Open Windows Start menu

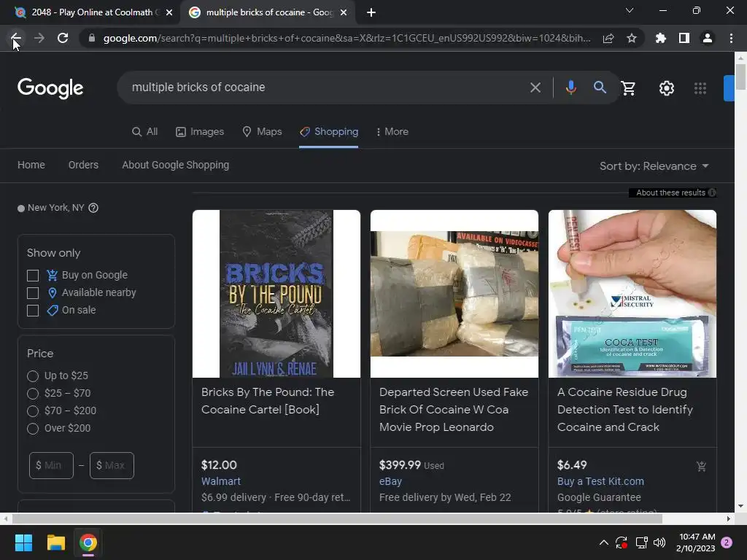coord(23,542)
